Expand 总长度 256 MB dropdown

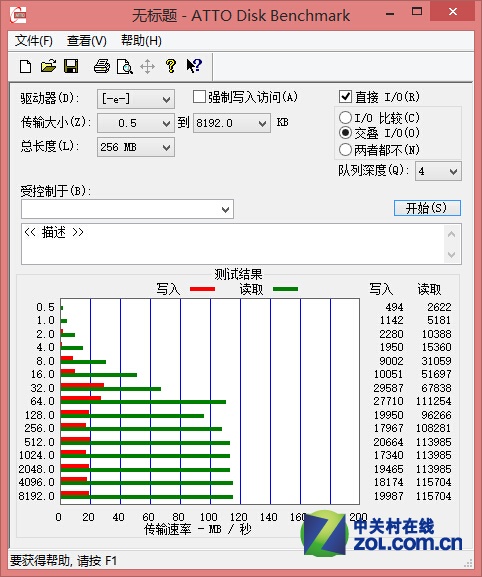136,148
